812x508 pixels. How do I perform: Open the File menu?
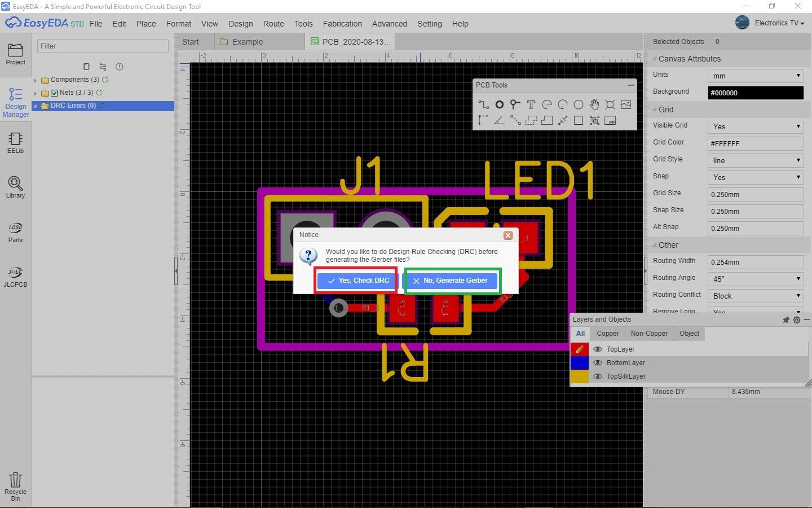tap(96, 24)
